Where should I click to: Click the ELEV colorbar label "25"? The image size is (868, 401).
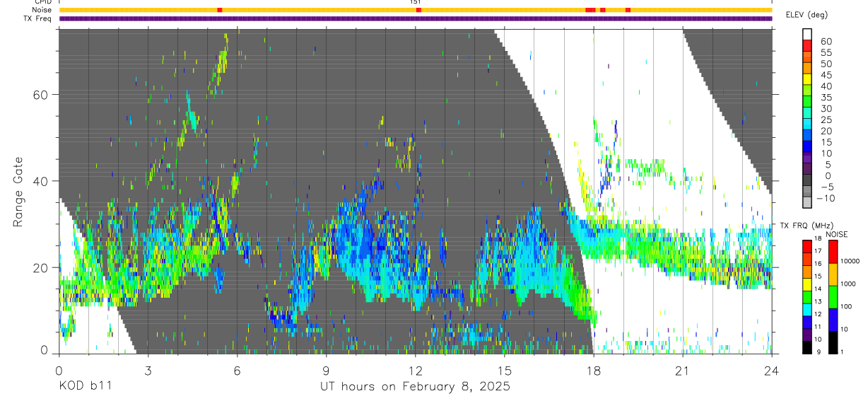pyautogui.click(x=825, y=120)
